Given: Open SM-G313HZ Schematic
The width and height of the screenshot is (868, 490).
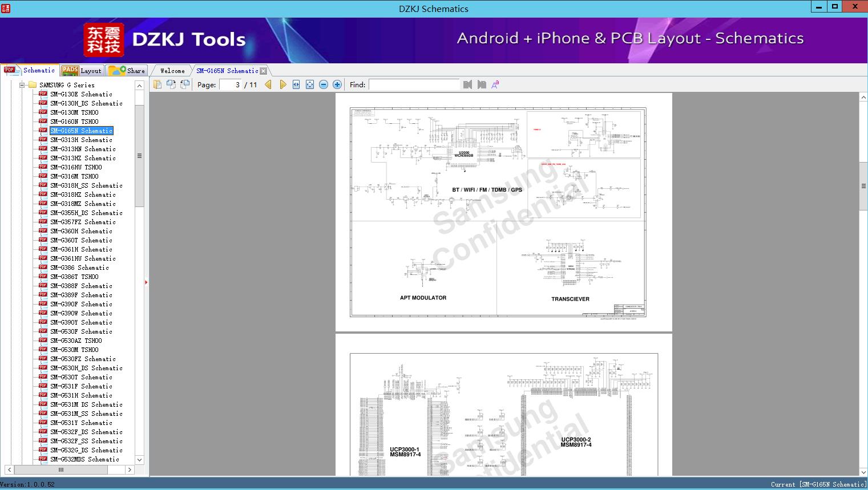Looking at the screenshot, I should pos(83,158).
